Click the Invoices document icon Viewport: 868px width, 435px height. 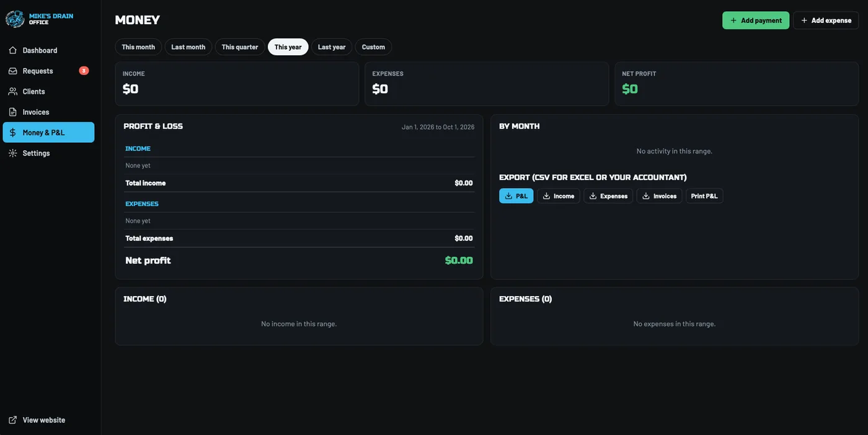click(x=12, y=112)
